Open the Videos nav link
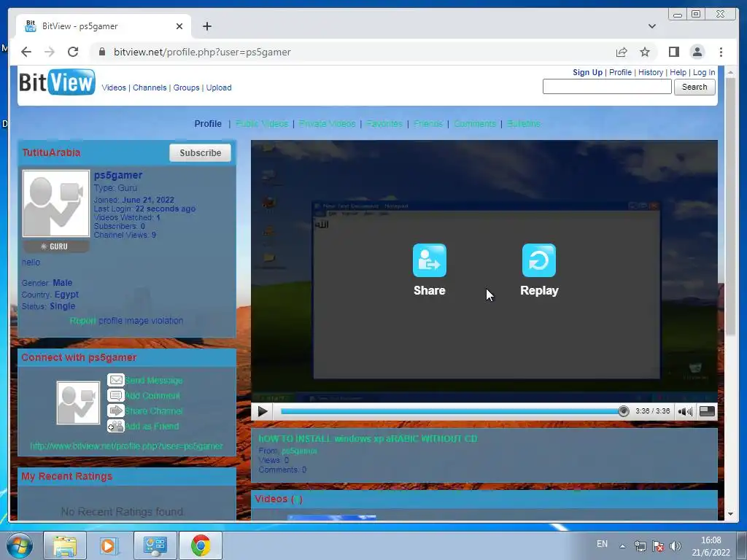747x560 pixels. 114,87
